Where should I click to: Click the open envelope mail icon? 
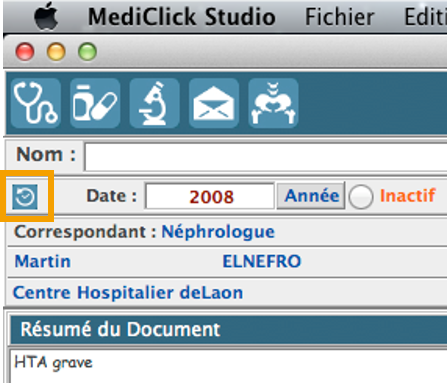pyautogui.click(x=214, y=103)
